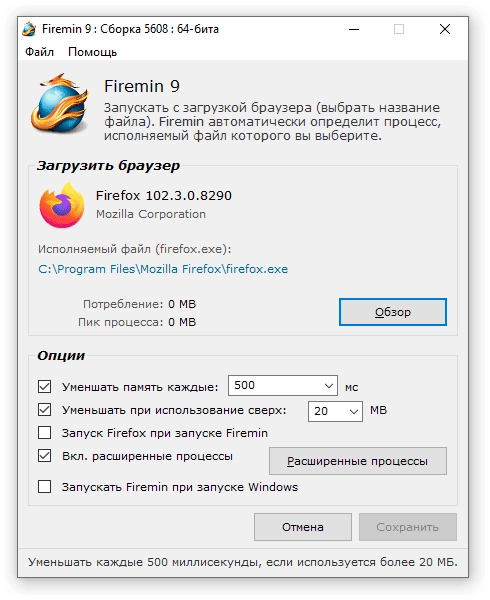Click the Сохранить button
The height and width of the screenshot is (600, 490).
click(x=407, y=527)
